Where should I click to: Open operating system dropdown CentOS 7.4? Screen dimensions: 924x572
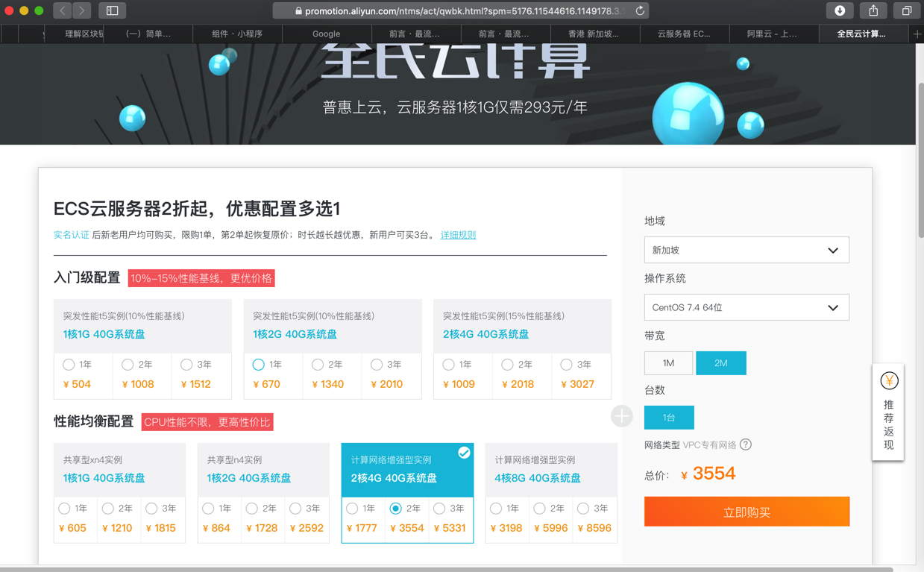[x=747, y=307]
